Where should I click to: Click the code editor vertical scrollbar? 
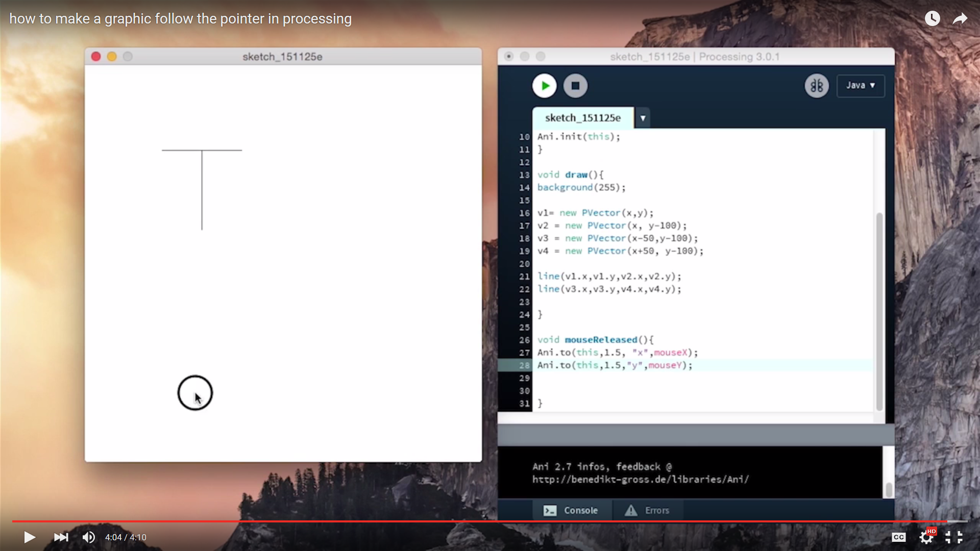[x=879, y=311]
